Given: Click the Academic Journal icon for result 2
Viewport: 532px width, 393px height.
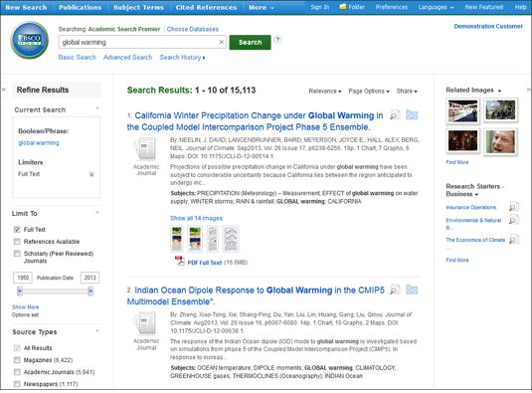Looking at the screenshot, I should pyautogui.click(x=146, y=323).
